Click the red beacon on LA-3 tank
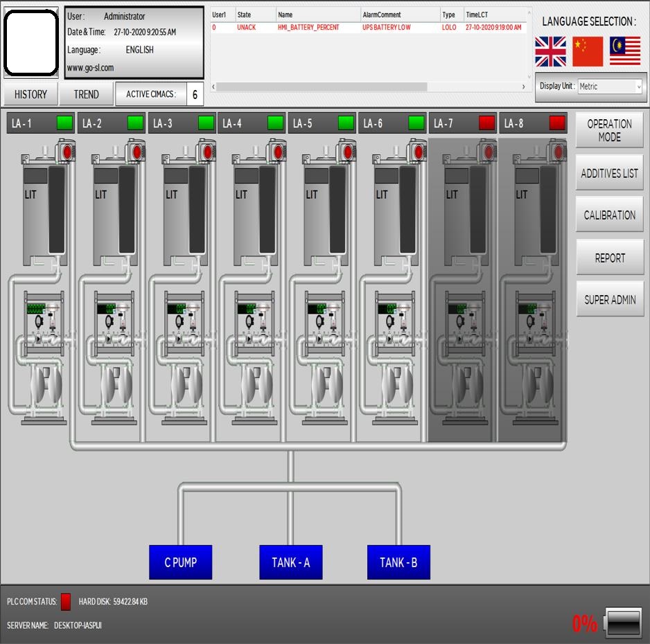The width and height of the screenshot is (650, 644). tap(207, 152)
